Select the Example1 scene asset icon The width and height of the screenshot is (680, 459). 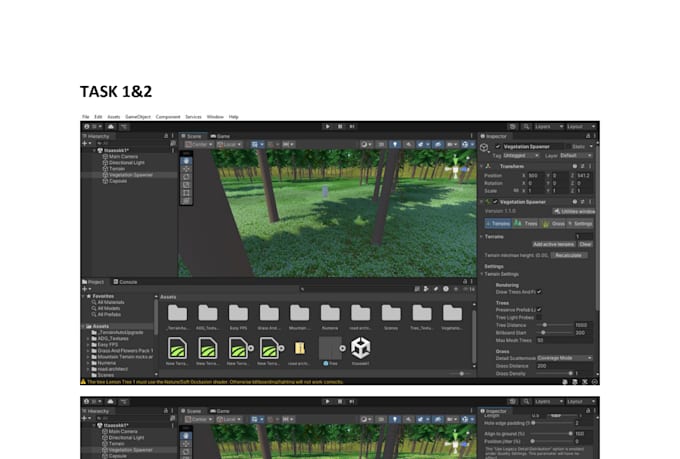(x=360, y=348)
